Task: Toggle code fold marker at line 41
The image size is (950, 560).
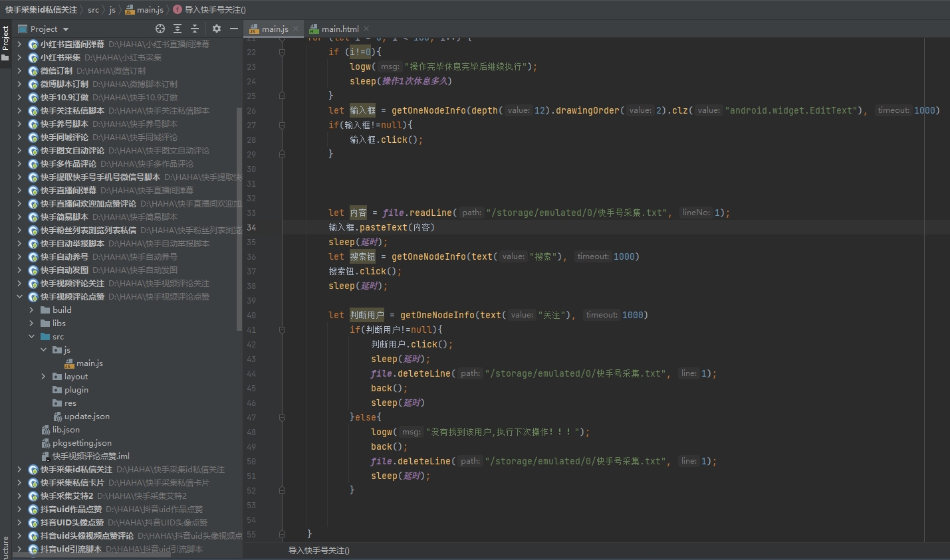Action: (x=282, y=329)
